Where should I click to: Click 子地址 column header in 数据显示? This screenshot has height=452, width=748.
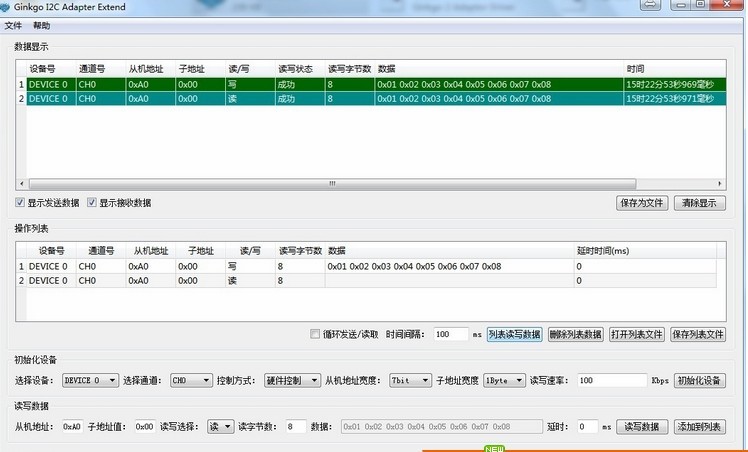click(x=200, y=69)
